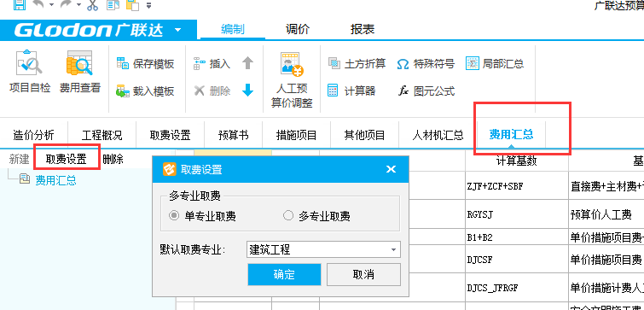Open the 措施项目 tab

coord(297,135)
